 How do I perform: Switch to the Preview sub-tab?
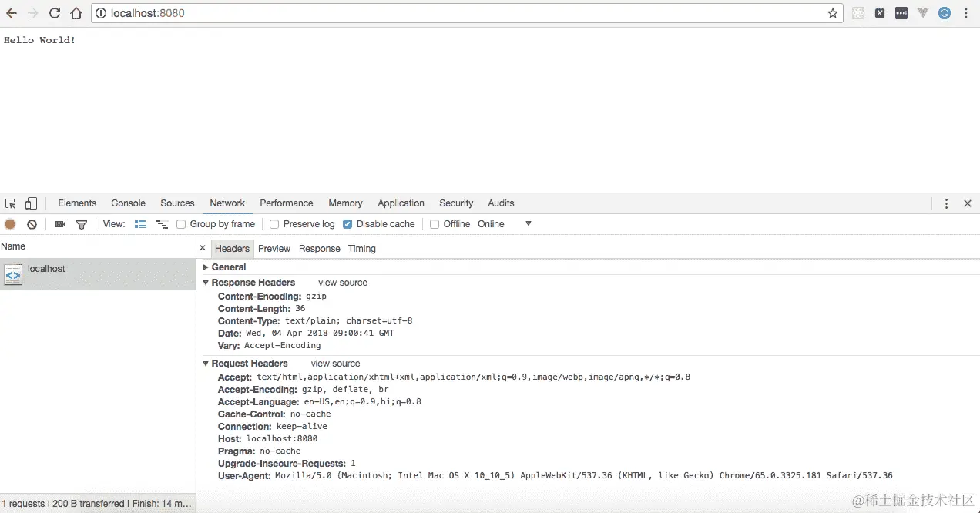(274, 249)
